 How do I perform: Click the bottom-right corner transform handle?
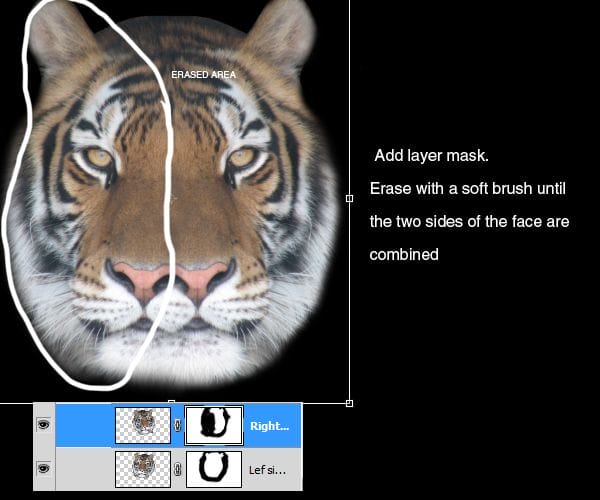click(x=349, y=403)
